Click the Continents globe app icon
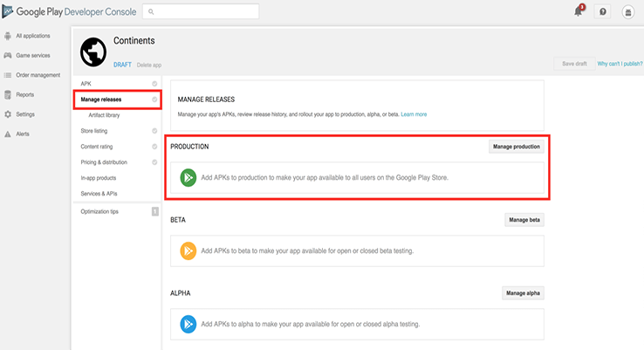The image size is (644, 350). point(92,51)
